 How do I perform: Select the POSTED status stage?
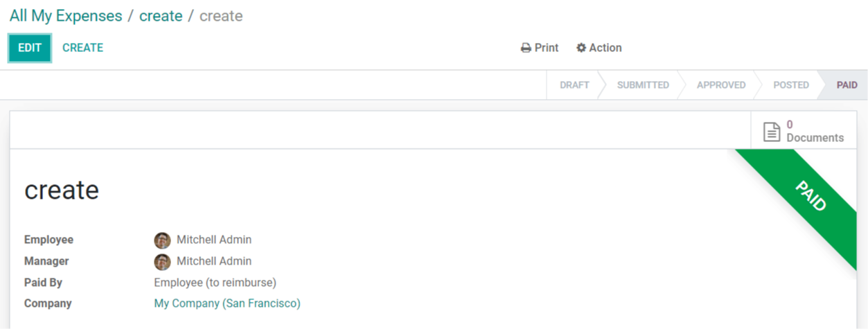(791, 85)
